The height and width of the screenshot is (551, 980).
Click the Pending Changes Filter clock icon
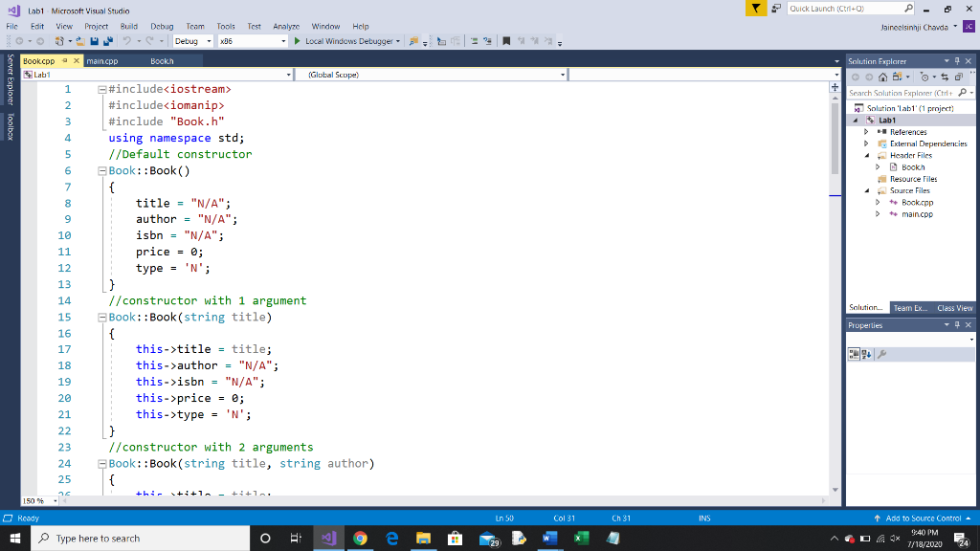click(924, 77)
